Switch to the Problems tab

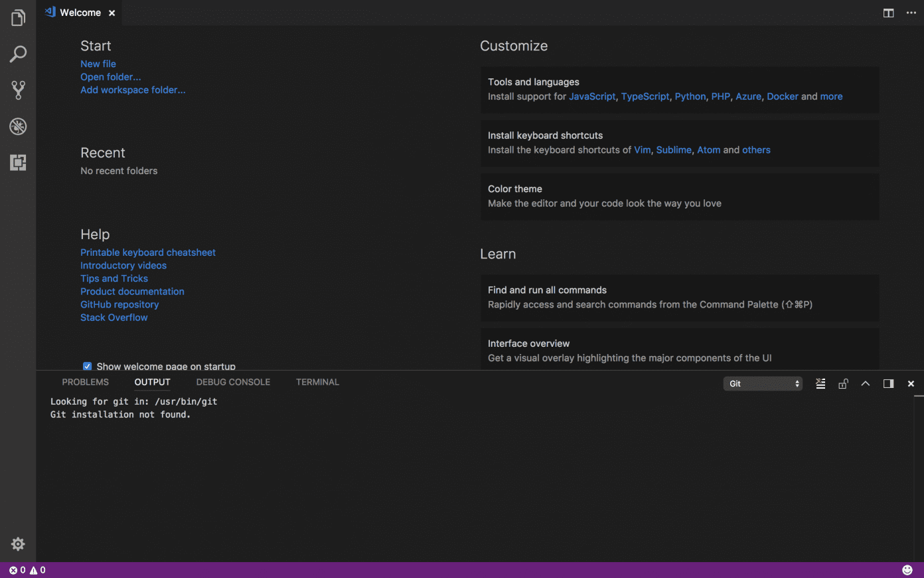click(x=85, y=382)
